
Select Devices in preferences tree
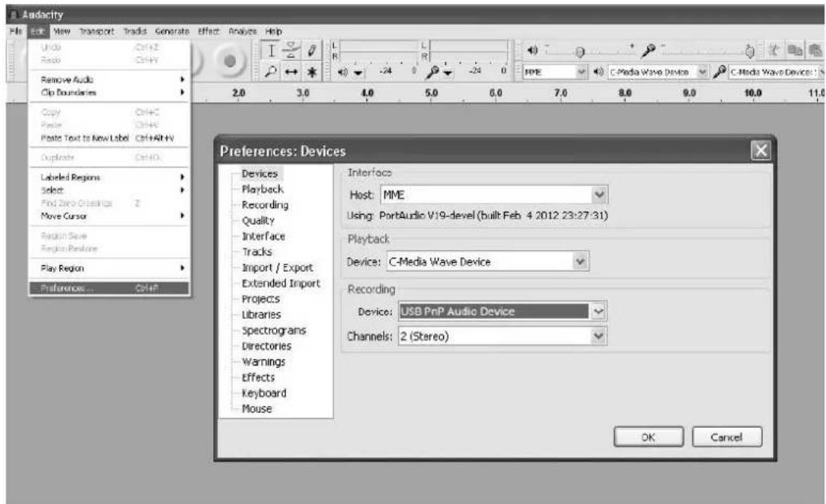(260, 173)
